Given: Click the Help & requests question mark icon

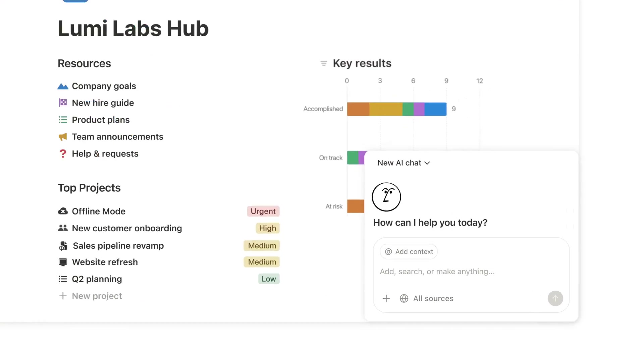Looking at the screenshot, I should click(63, 154).
